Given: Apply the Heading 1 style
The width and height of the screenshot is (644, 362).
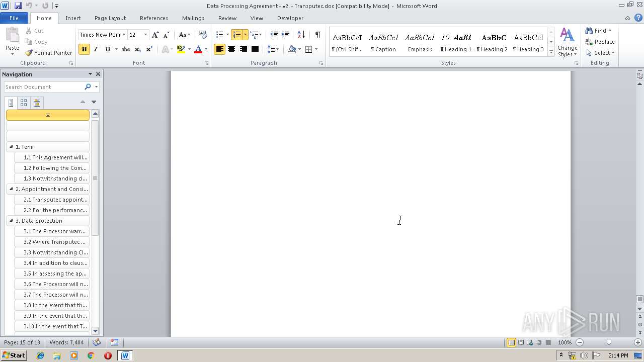Looking at the screenshot, I should coord(456,43).
